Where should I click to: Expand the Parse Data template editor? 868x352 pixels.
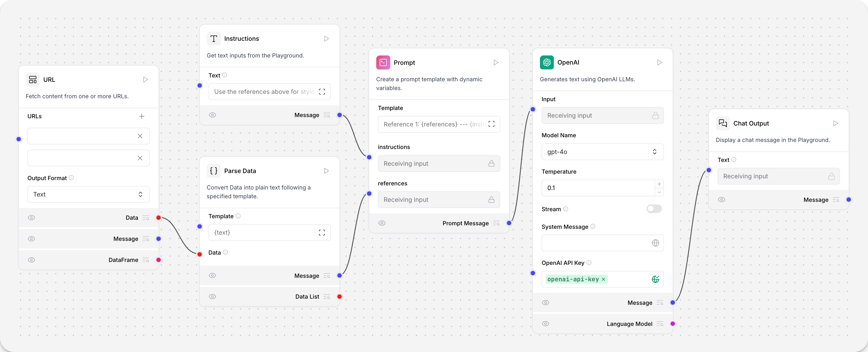pyautogui.click(x=322, y=232)
